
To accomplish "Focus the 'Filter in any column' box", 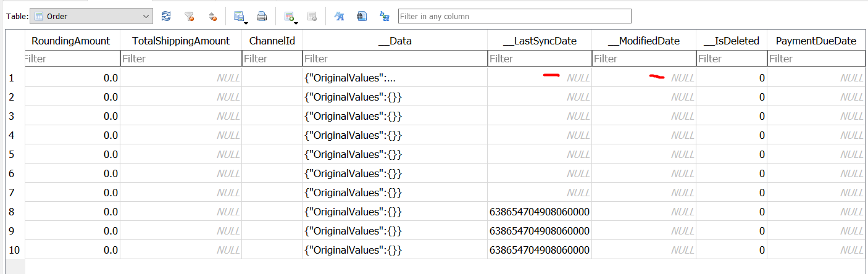I will tap(514, 17).
